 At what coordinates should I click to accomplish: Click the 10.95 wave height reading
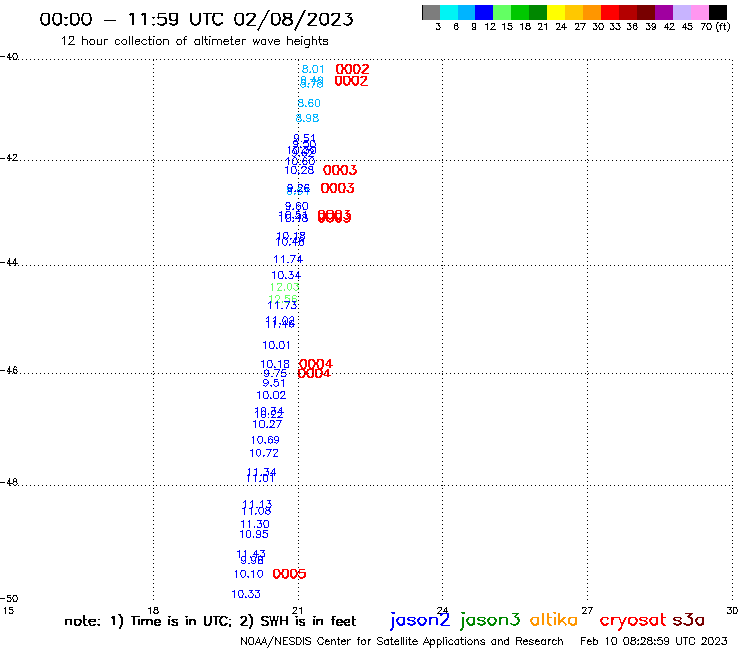point(254,534)
